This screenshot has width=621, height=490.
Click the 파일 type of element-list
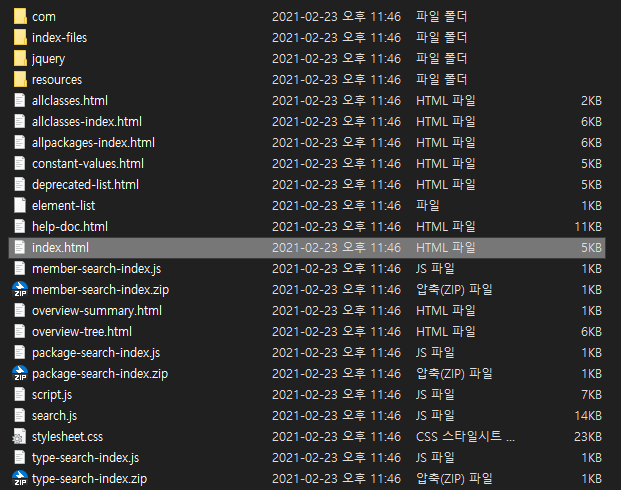point(428,206)
